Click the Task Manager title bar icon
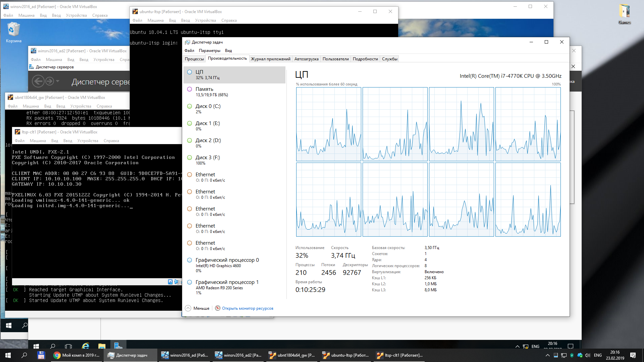The height and width of the screenshot is (362, 644). [x=187, y=42]
